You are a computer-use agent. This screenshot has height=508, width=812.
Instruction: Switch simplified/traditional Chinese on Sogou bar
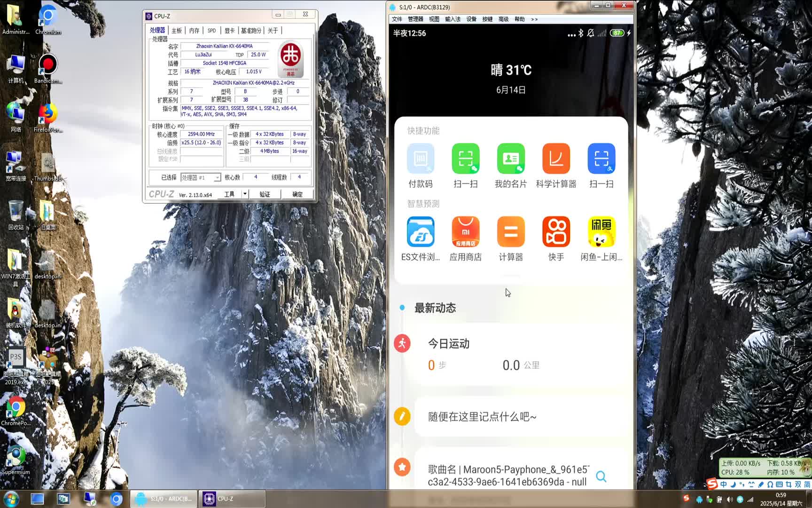806,484
